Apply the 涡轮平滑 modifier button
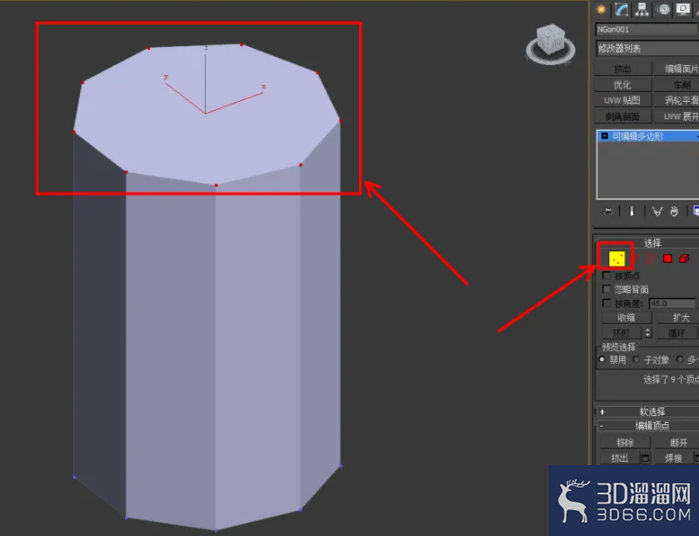Screen dimensions: 699x536 (x=676, y=100)
